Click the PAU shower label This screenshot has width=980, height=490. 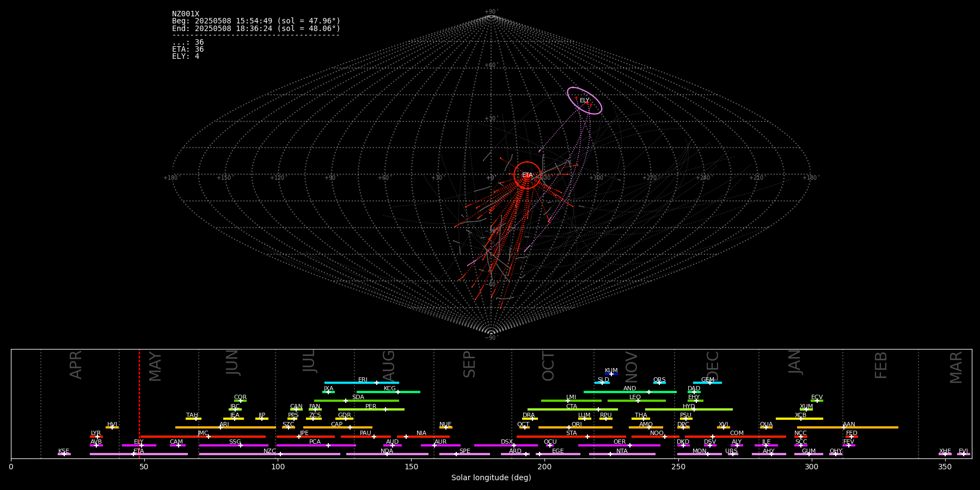366,433
